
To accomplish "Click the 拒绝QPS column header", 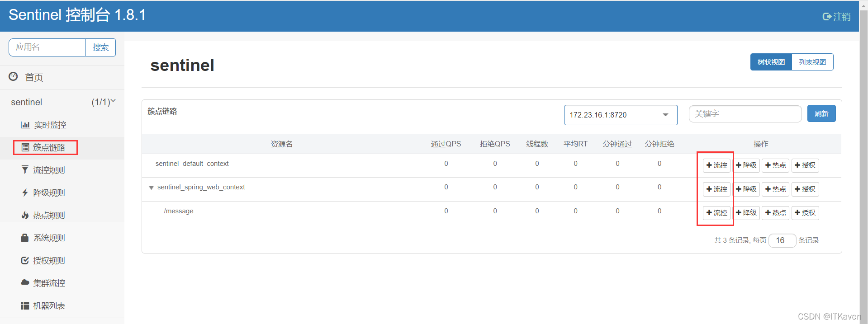I will pyautogui.click(x=495, y=144).
